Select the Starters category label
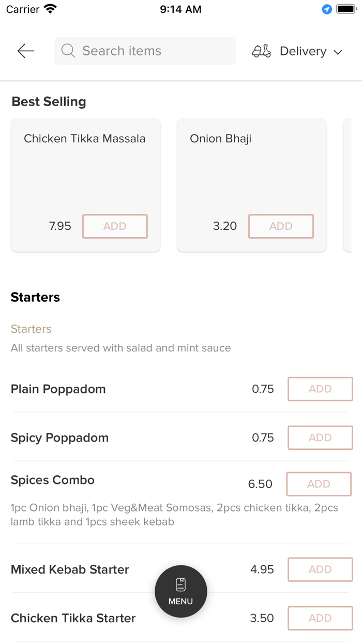The width and height of the screenshot is (362, 644). (31, 329)
